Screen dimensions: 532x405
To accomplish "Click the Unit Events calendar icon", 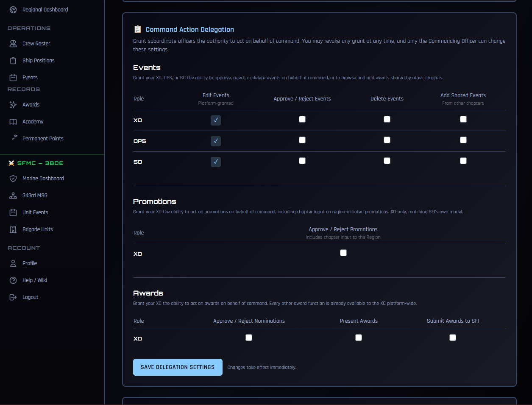I will [x=13, y=212].
